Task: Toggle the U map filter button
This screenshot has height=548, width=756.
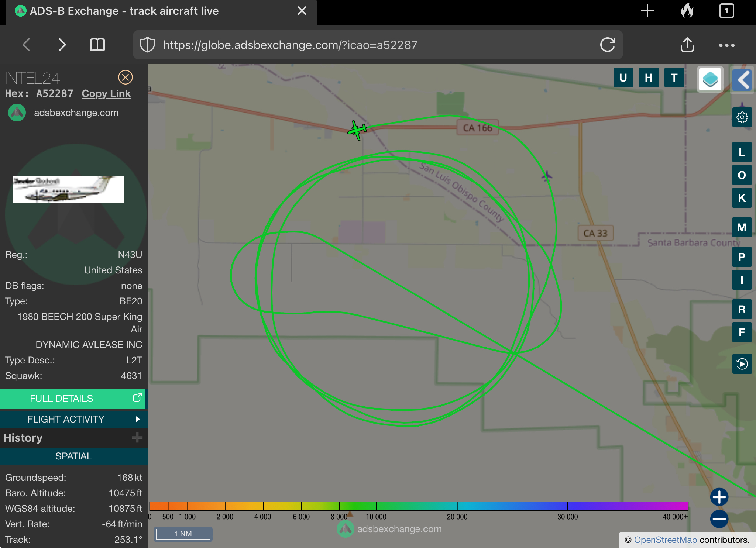Action: tap(623, 78)
